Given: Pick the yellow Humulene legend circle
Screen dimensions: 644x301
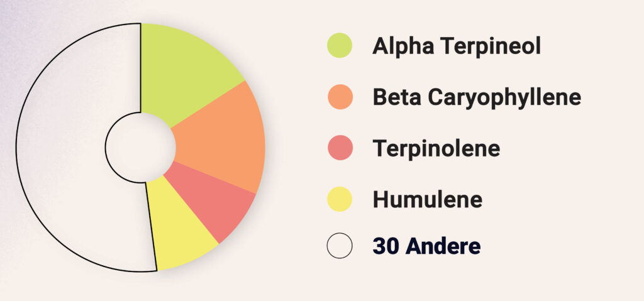Looking at the screenshot, I should pos(340,199).
